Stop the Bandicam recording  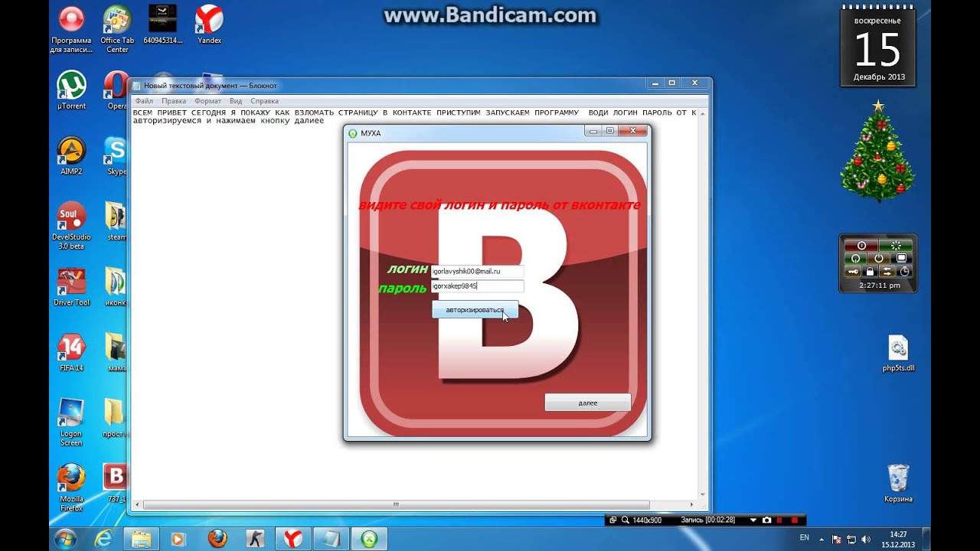[x=795, y=520]
